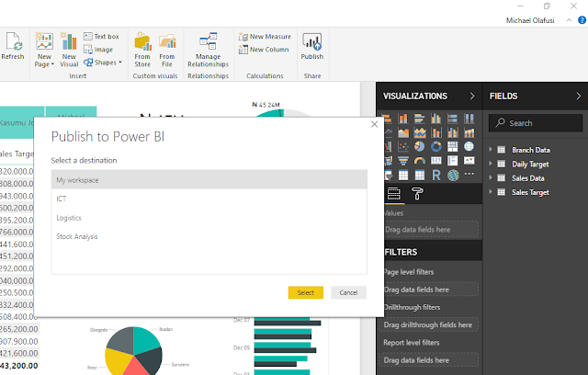This screenshot has width=588, height=375.
Task: Open the Shapes dropdown
Action: 103,62
